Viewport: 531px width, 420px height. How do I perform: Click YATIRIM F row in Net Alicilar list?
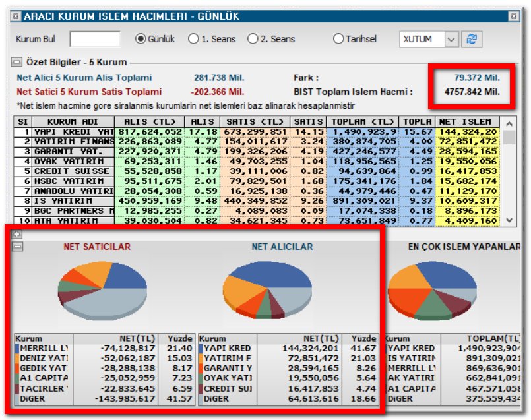click(288, 358)
